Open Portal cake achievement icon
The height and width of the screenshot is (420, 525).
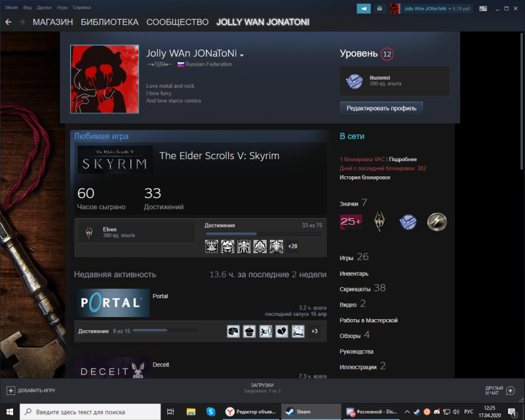250,332
